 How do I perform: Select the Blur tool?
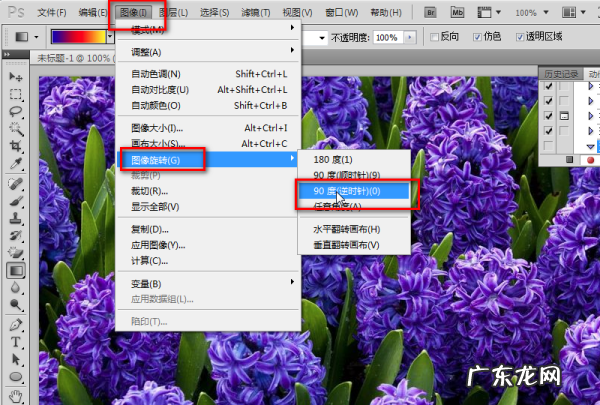pos(16,287)
